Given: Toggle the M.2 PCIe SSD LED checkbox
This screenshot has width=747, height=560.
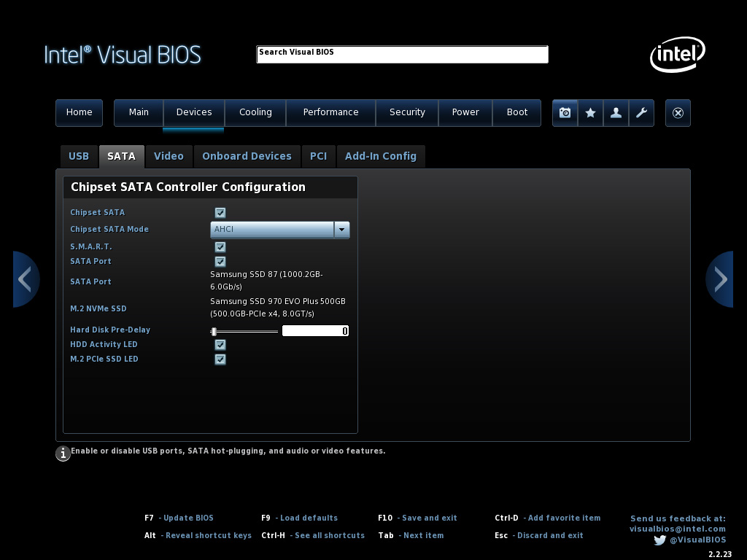Looking at the screenshot, I should click(x=220, y=359).
